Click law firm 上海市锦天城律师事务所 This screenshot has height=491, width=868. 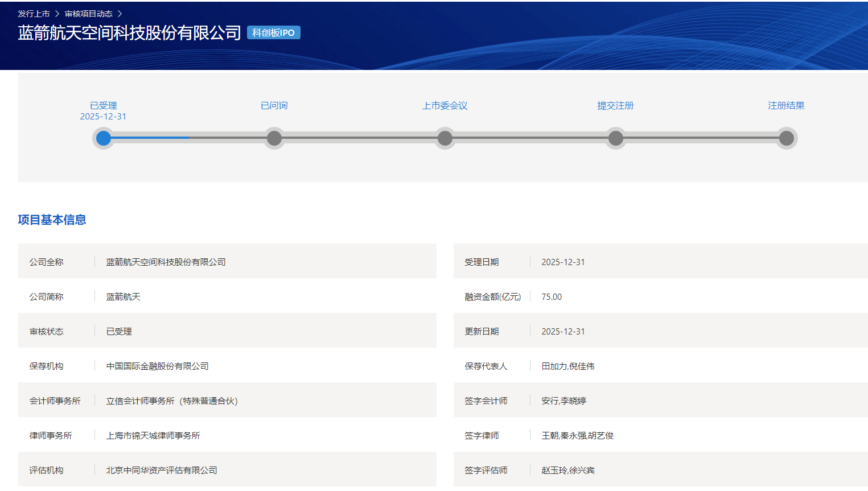(153, 436)
